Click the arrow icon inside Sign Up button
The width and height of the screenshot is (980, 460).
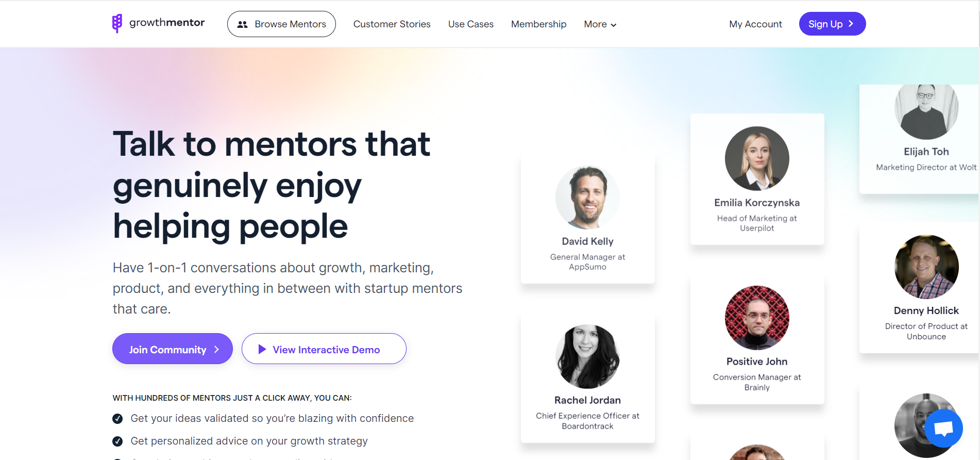pyautogui.click(x=850, y=24)
